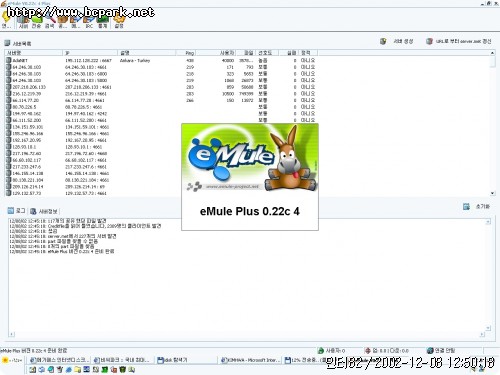Click the server icon of row 194.97.40.162
This screenshot has width=500, height=375.
[x=9, y=114]
